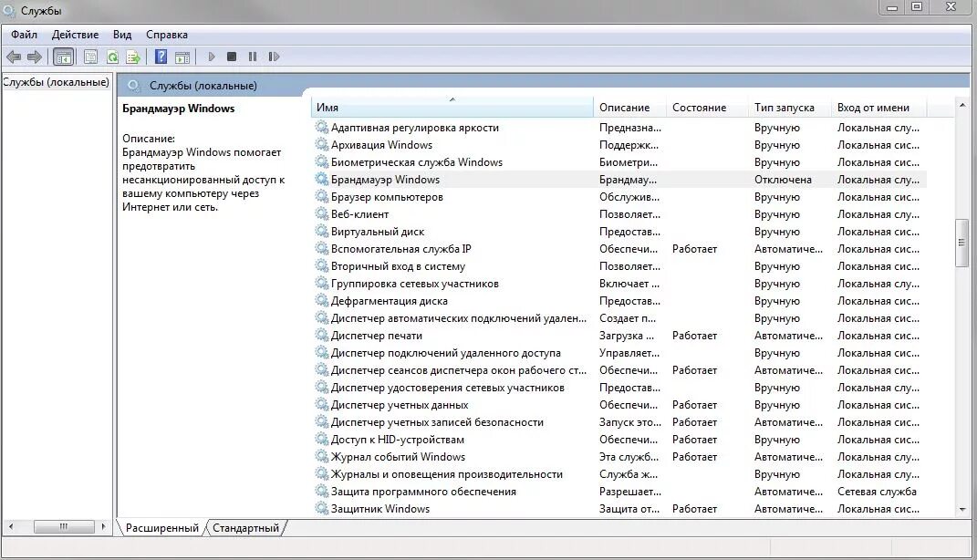The image size is (977, 560).
Task: Select Защита программного обеспечения service
Action: [620, 492]
